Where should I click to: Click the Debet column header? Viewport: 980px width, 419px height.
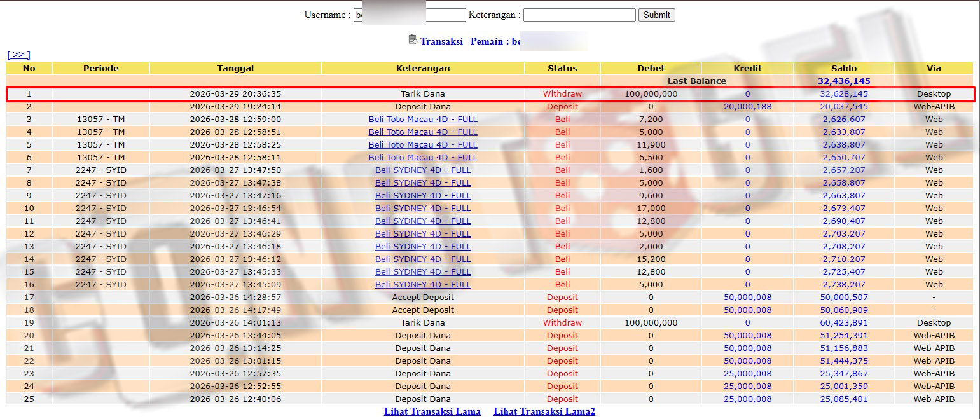(651, 68)
